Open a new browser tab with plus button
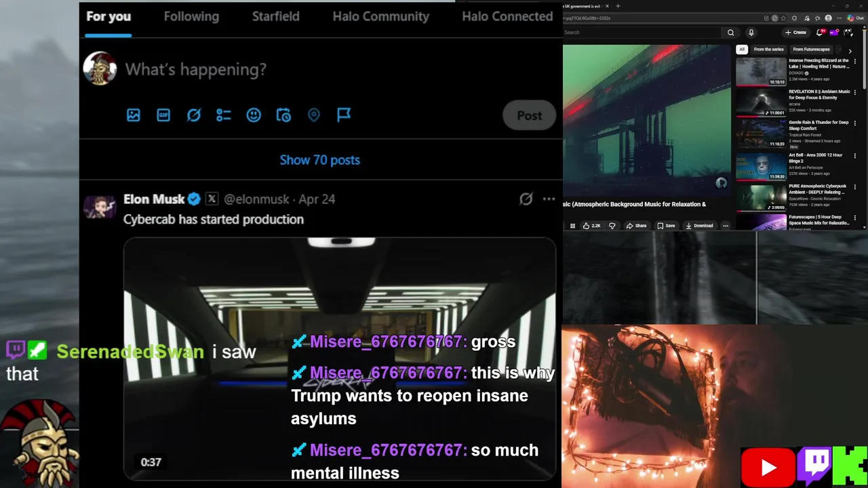 coord(618,6)
